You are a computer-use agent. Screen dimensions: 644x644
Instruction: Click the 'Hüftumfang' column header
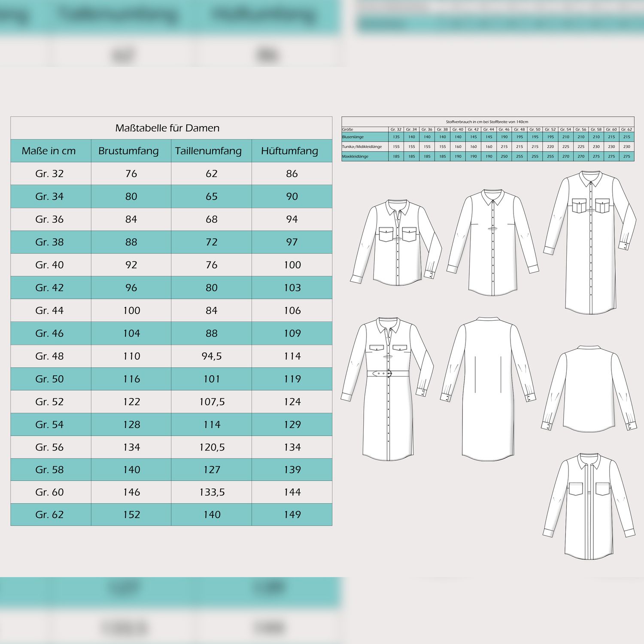pyautogui.click(x=290, y=151)
